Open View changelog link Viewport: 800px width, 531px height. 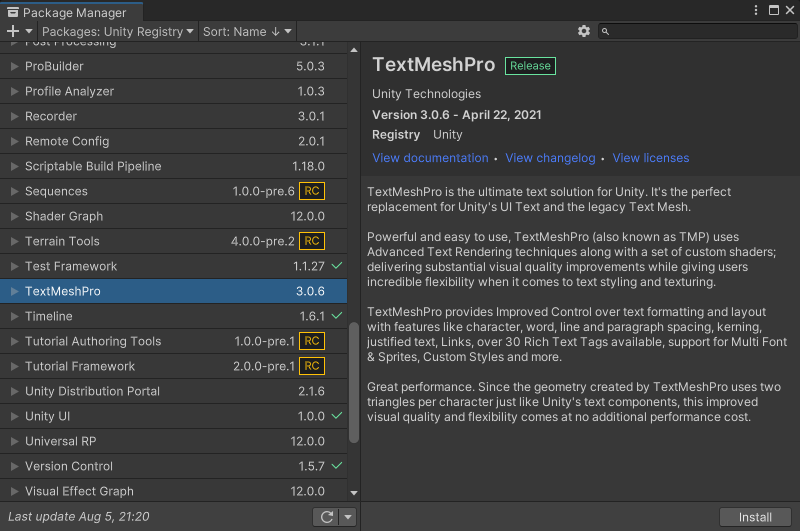(x=550, y=158)
